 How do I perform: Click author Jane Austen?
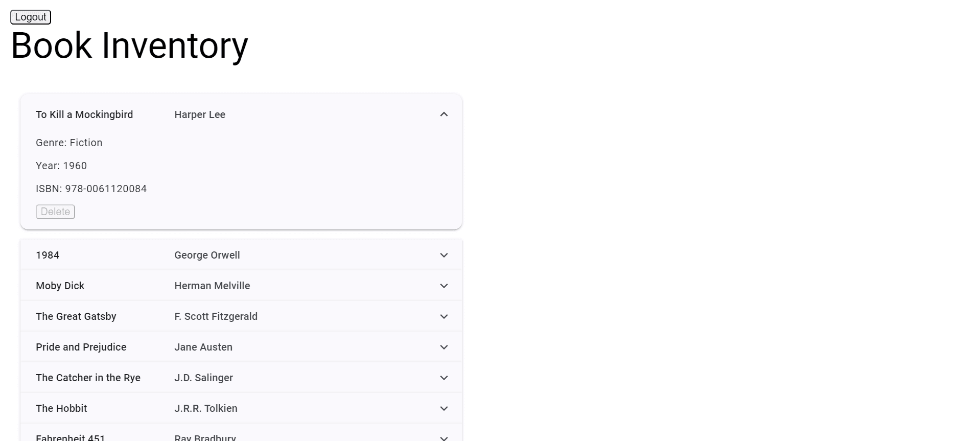[x=203, y=347]
